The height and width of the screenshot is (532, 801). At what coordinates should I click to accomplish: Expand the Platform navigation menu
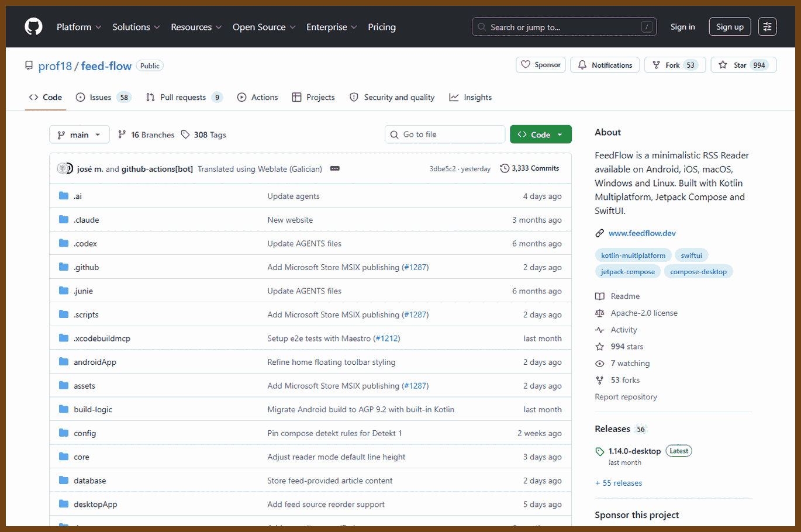79,27
